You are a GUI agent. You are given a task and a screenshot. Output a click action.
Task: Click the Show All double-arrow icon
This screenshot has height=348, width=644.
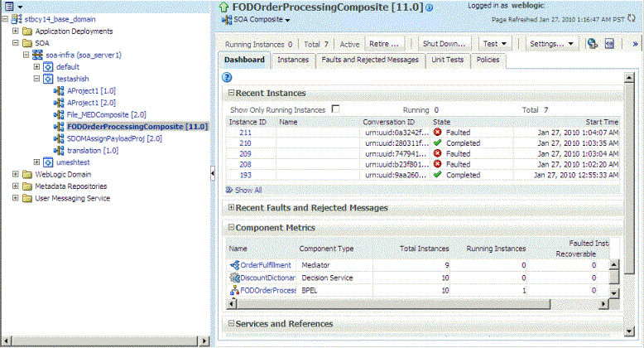(229, 190)
